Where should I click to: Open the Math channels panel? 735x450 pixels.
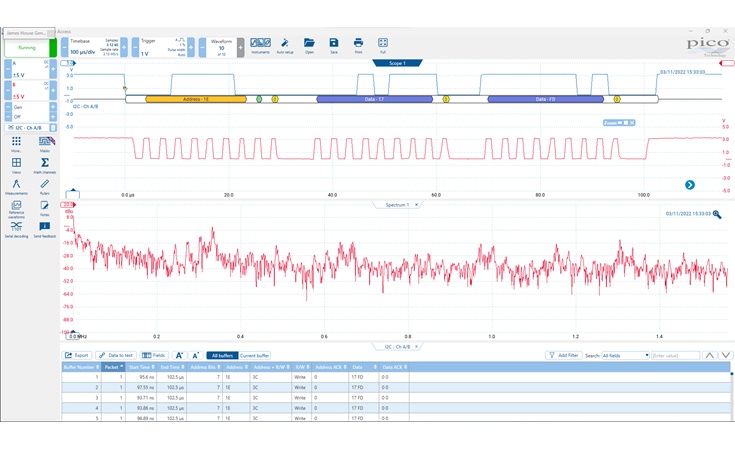coord(46,165)
